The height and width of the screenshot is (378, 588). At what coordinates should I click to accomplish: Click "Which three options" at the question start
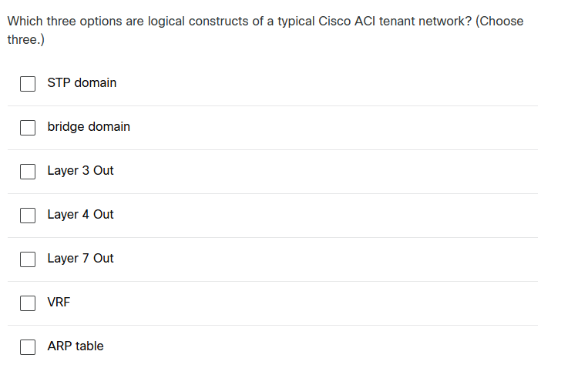click(x=59, y=21)
